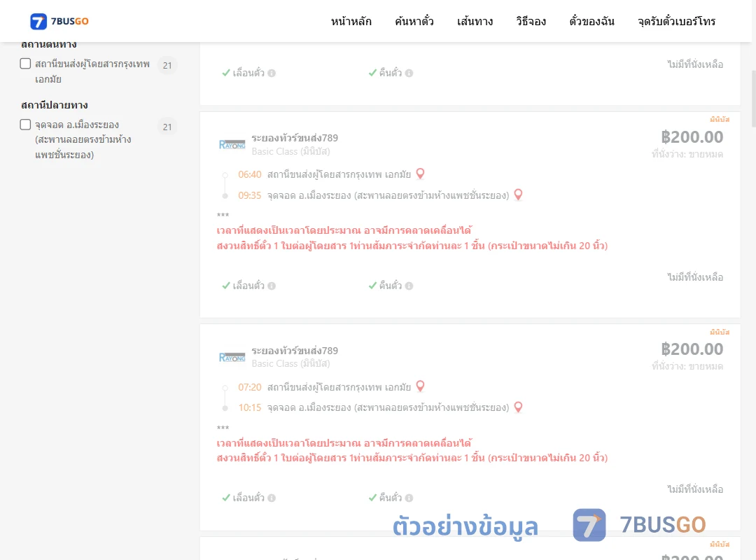This screenshot has height=560, width=756.
Task: Click map pin beside 06:40 เอกมัย station
Action: [421, 174]
